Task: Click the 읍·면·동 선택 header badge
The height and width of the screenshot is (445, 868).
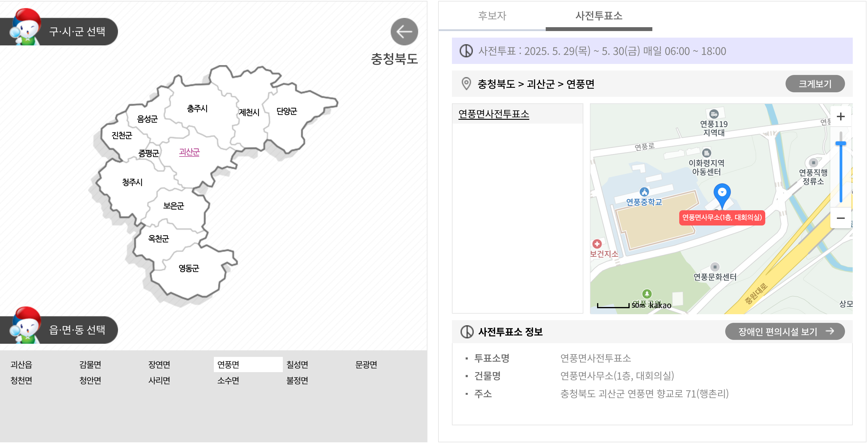Action: [x=59, y=329]
